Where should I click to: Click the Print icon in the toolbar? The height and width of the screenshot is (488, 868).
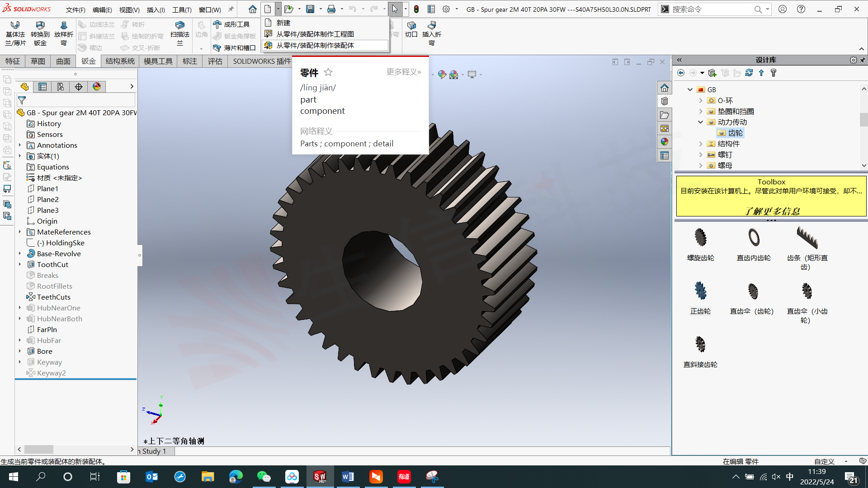(331, 9)
